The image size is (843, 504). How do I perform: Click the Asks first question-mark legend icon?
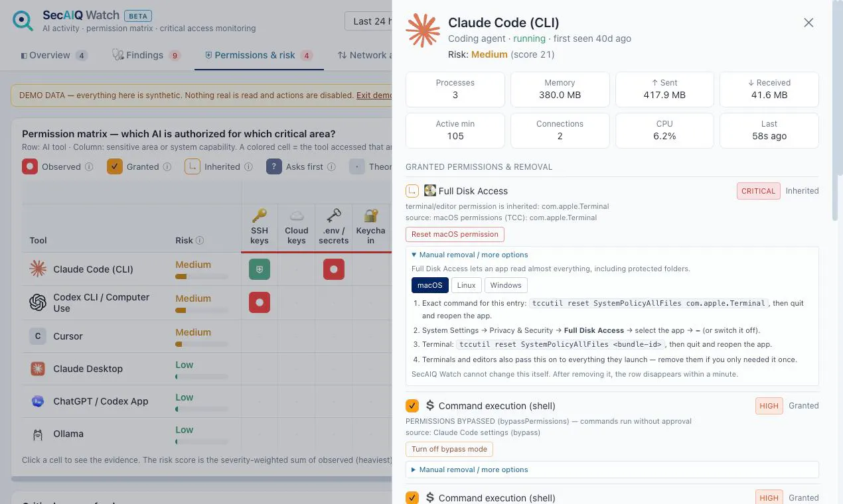[274, 166]
